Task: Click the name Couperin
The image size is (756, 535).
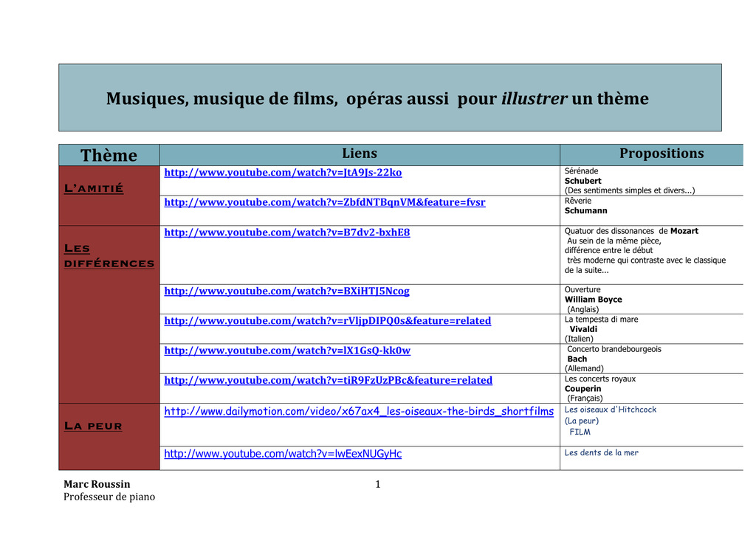Action: pos(583,389)
